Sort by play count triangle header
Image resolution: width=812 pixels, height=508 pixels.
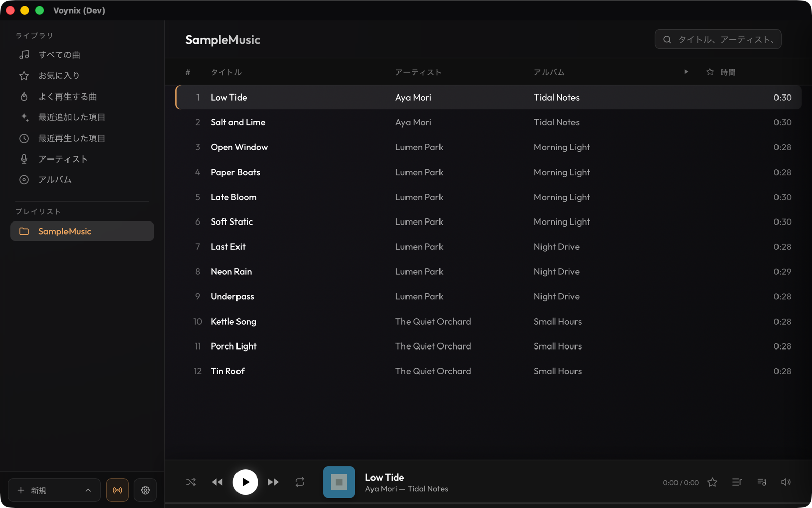[686, 72]
